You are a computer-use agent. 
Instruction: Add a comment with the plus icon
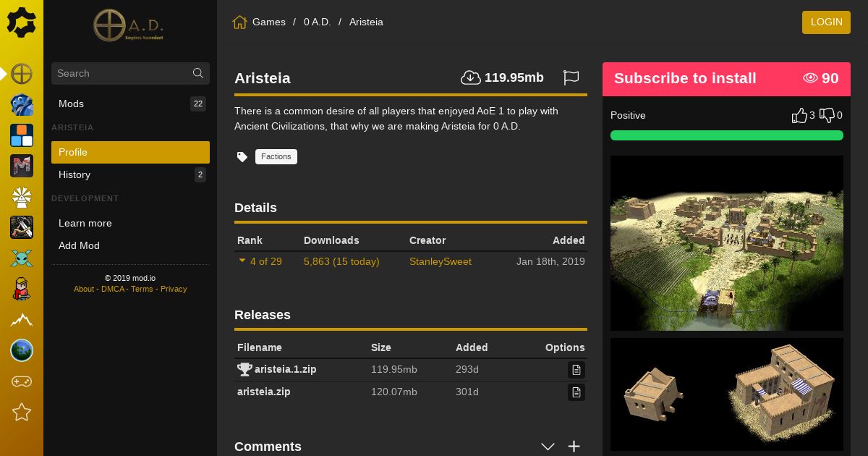574,447
